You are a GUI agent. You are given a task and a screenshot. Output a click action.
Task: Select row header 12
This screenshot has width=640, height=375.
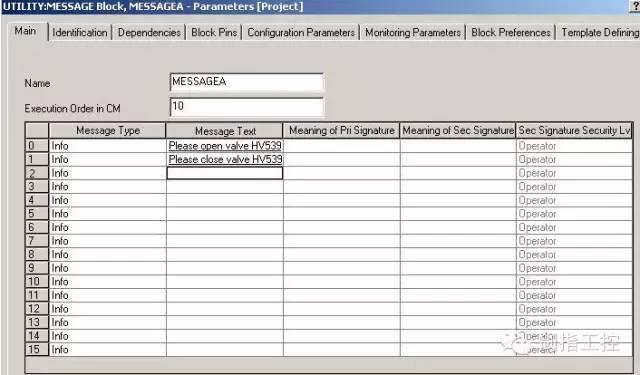(37, 309)
